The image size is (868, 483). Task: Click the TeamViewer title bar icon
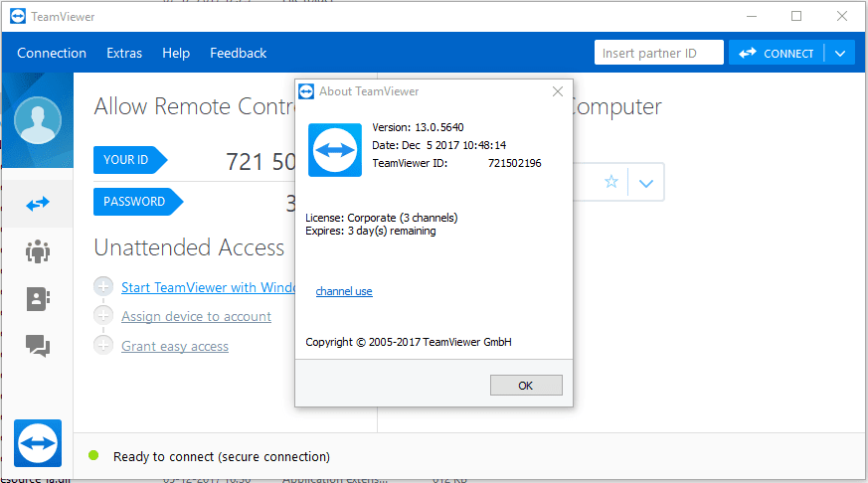click(18, 17)
